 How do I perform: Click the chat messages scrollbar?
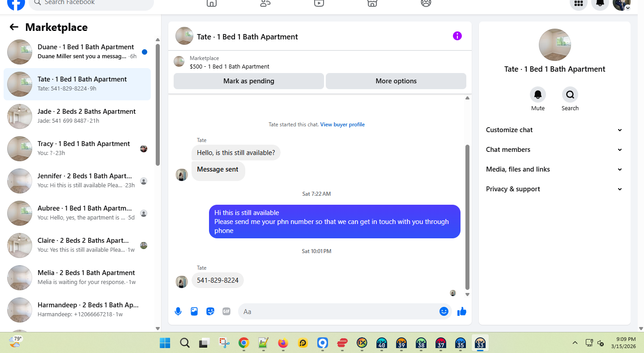[468, 217]
